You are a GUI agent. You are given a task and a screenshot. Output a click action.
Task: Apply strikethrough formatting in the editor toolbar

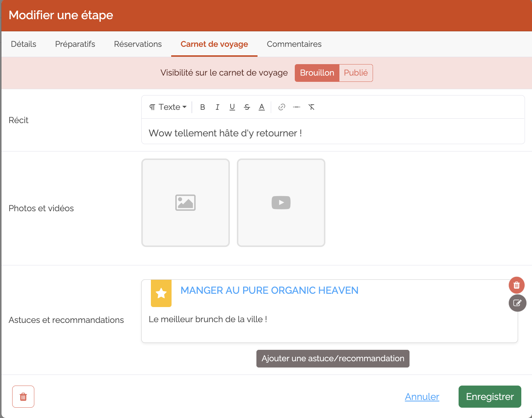[247, 107]
